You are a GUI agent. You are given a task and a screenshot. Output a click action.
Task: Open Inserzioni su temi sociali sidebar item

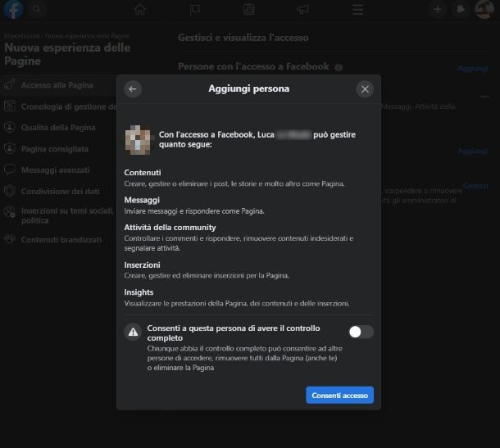[x=59, y=215]
